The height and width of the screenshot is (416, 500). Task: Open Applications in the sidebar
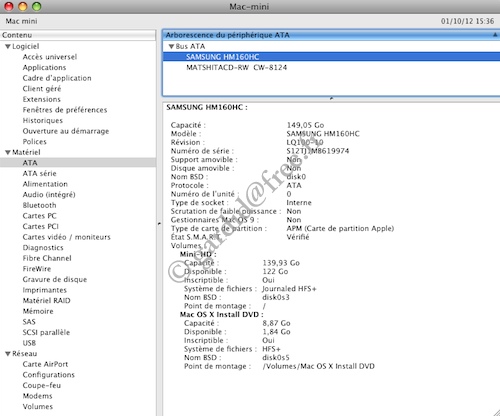44,68
